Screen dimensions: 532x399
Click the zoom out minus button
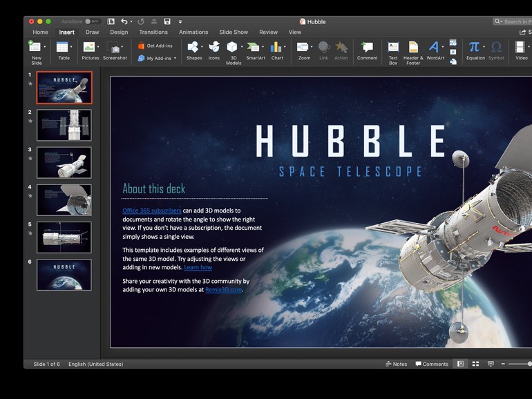coord(503,364)
